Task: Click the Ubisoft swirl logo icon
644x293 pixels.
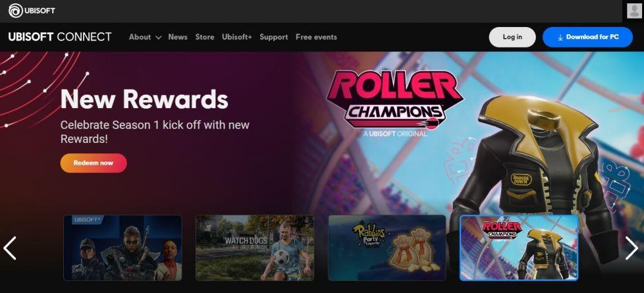Action: 15,11
